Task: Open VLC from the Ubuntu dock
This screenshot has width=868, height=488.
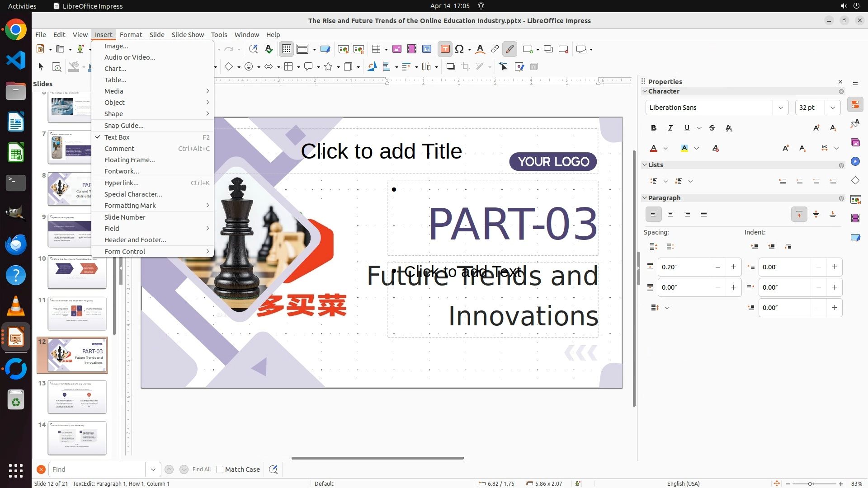Action: pos(16,306)
